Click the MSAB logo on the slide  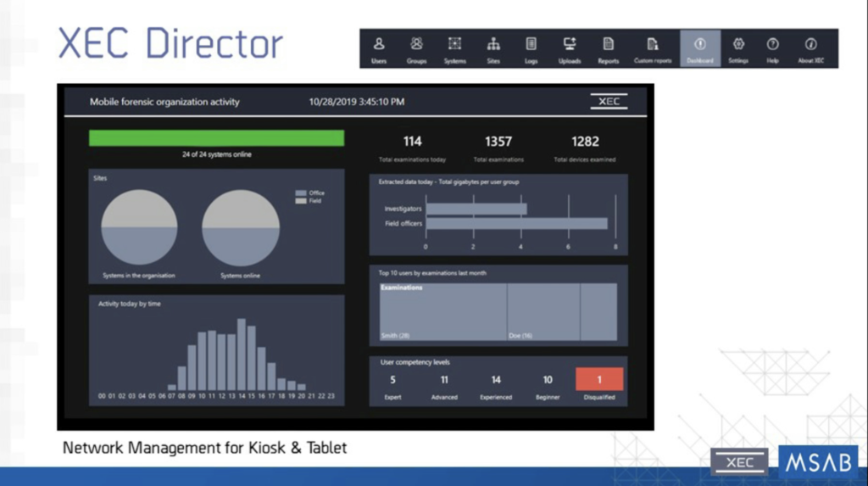point(819,461)
